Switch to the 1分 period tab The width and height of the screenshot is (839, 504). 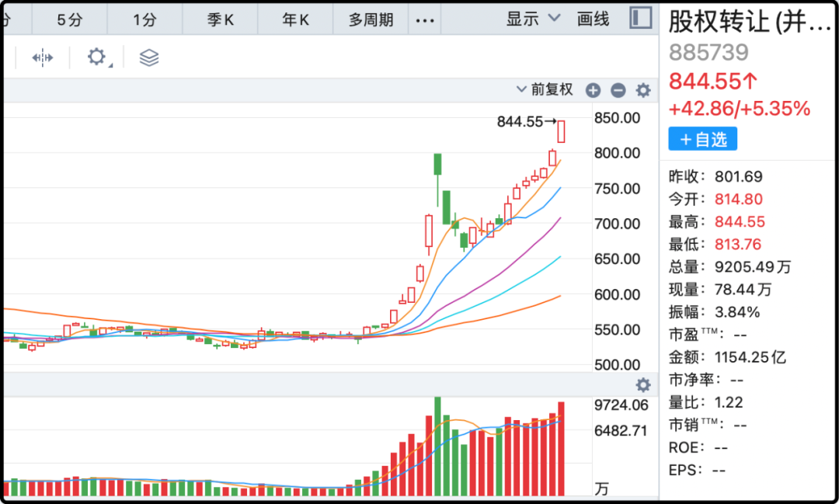pos(144,20)
